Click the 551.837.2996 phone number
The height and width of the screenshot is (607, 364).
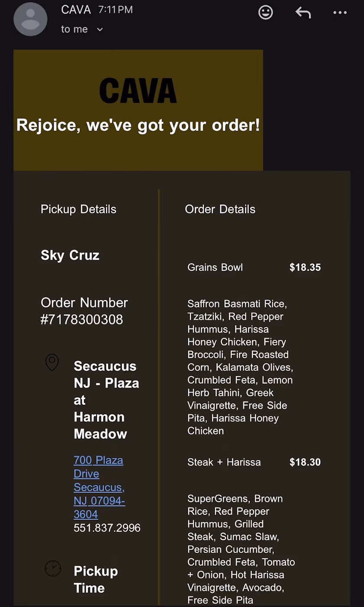[107, 528]
